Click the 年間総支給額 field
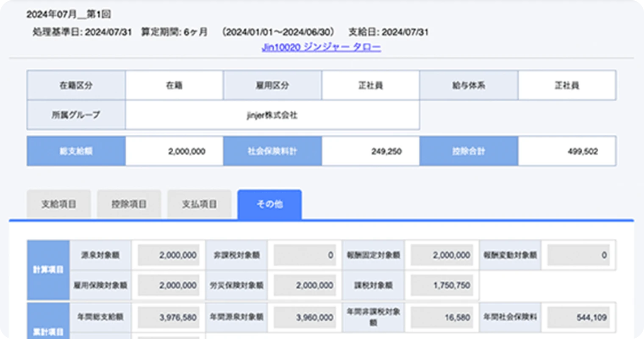This screenshot has width=644, height=339. coord(168,317)
